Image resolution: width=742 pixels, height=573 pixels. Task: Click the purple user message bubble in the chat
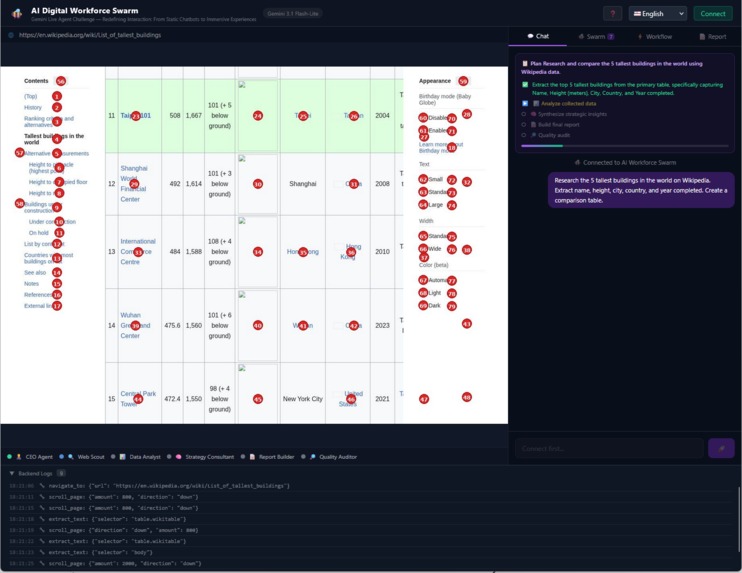point(641,190)
